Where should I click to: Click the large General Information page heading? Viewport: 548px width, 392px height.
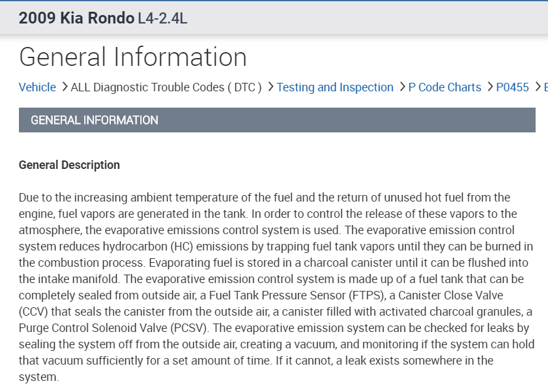pos(133,57)
